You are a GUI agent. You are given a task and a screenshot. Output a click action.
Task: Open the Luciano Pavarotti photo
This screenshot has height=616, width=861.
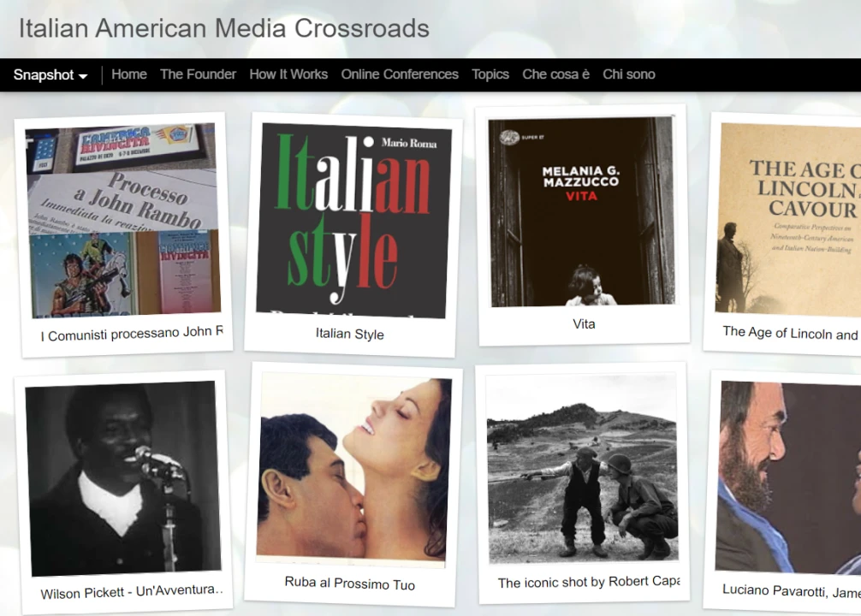[x=787, y=477]
